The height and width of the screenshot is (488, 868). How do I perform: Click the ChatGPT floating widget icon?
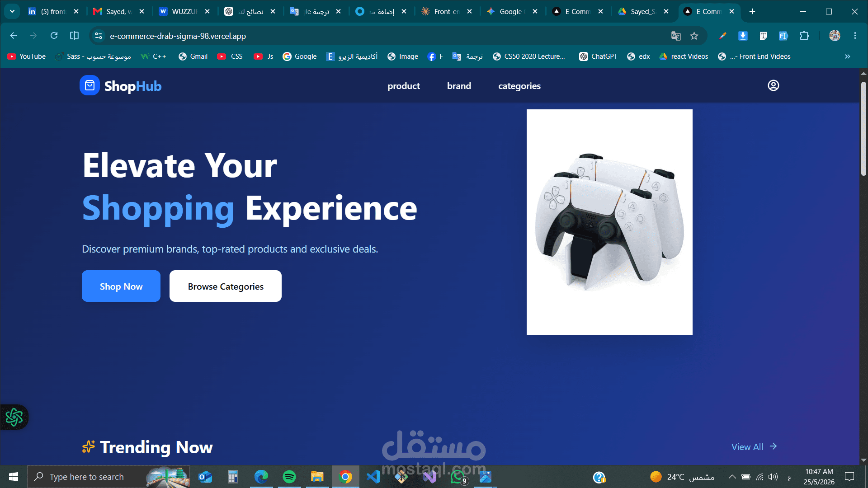click(x=14, y=417)
